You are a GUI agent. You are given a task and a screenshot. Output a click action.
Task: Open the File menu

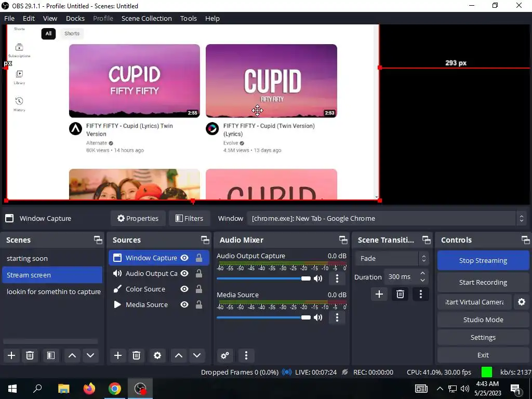pyautogui.click(x=9, y=18)
